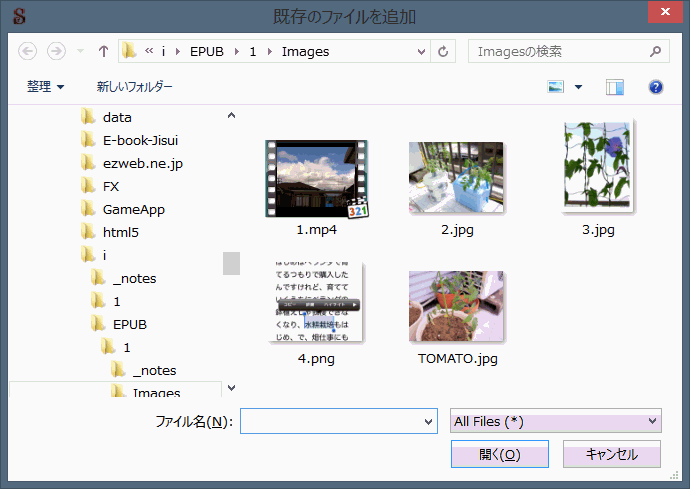690x489 pixels.
Task: Click the up one level arrow icon
Action: (x=103, y=51)
